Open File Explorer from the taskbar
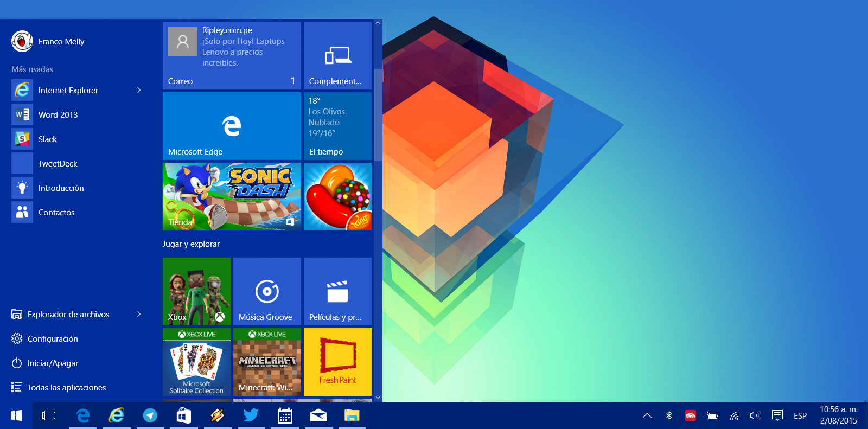This screenshot has height=429, width=868. tap(352, 415)
